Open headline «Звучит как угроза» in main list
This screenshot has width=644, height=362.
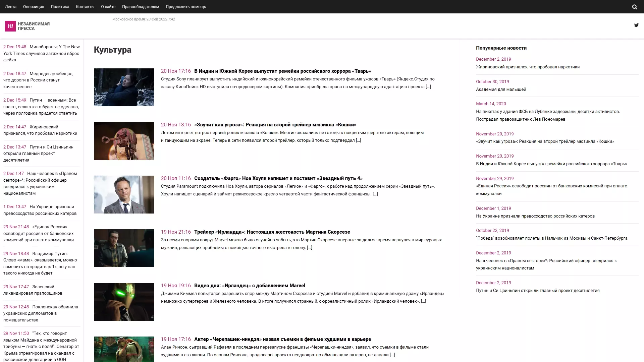tap(275, 125)
